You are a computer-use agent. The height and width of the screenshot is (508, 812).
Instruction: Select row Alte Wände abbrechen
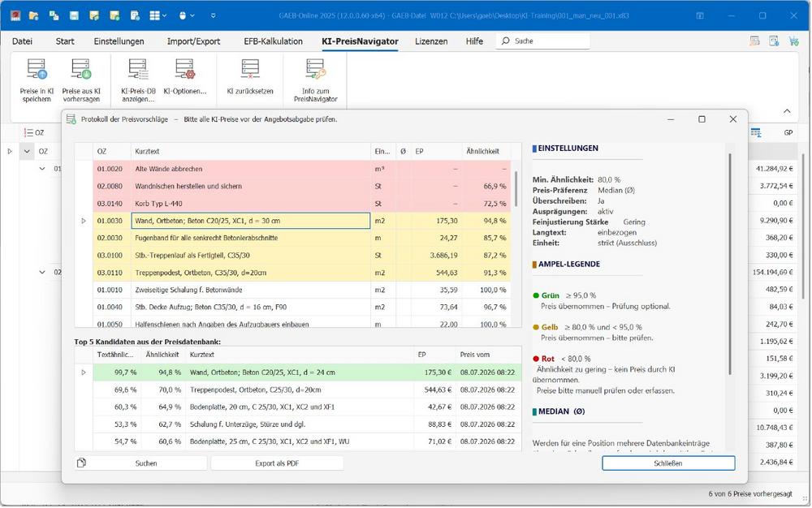click(x=302, y=169)
